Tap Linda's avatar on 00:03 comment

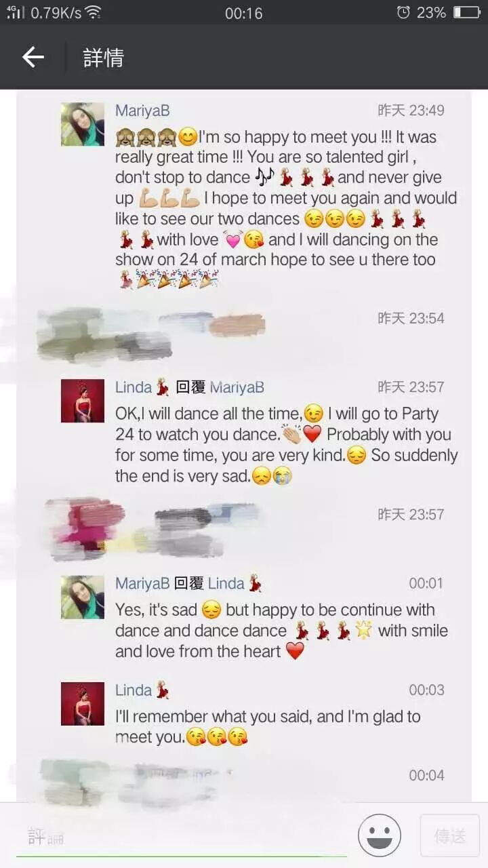tap(83, 704)
